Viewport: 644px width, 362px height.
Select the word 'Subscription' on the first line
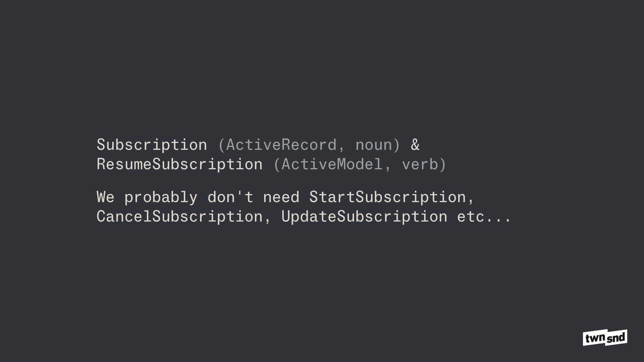(152, 145)
